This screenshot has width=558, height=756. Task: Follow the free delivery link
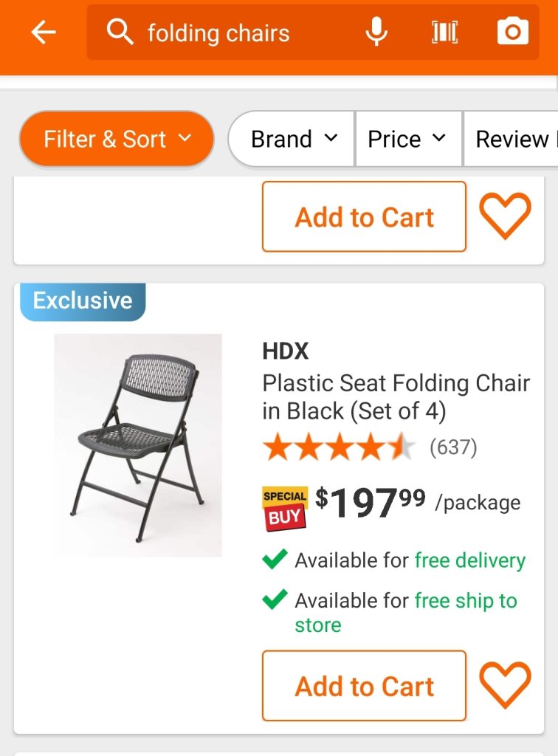click(x=470, y=560)
